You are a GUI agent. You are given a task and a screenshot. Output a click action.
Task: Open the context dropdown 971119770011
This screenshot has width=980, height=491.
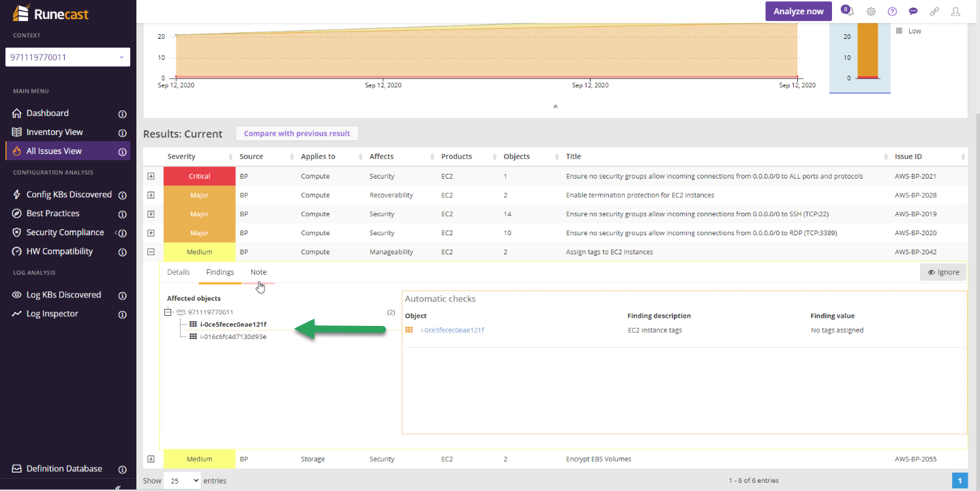click(x=68, y=57)
